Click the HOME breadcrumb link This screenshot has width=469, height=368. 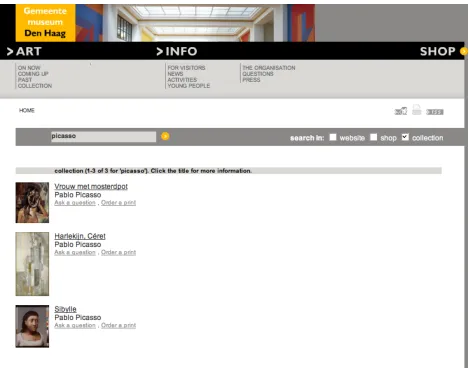[27, 110]
